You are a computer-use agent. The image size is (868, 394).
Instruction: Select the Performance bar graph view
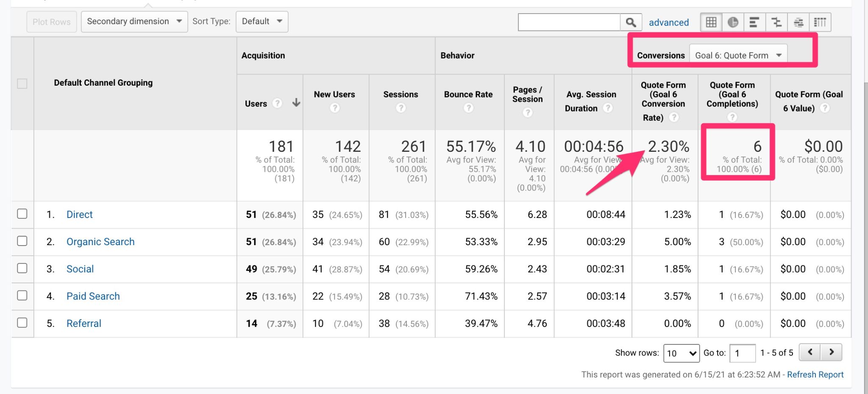(x=754, y=22)
